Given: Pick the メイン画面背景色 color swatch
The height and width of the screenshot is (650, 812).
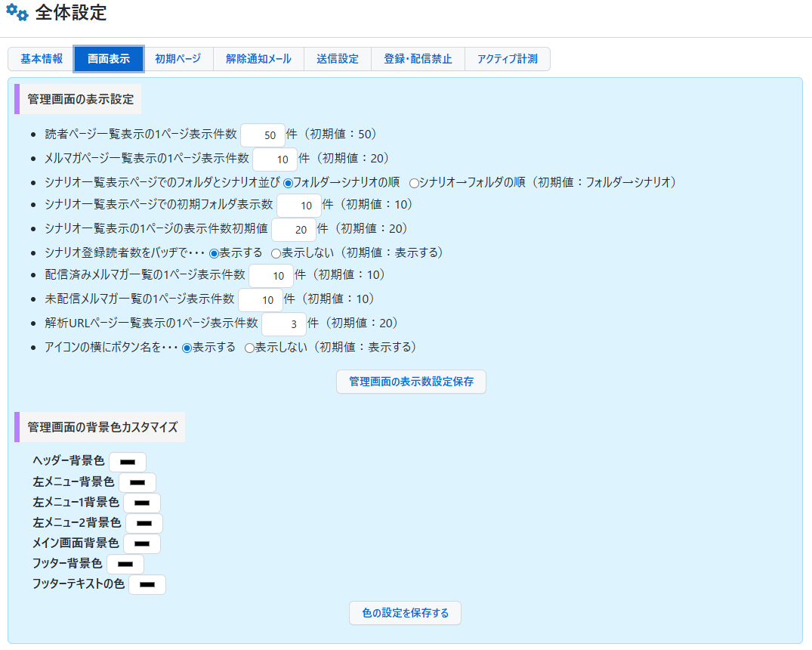Looking at the screenshot, I should 142,543.
